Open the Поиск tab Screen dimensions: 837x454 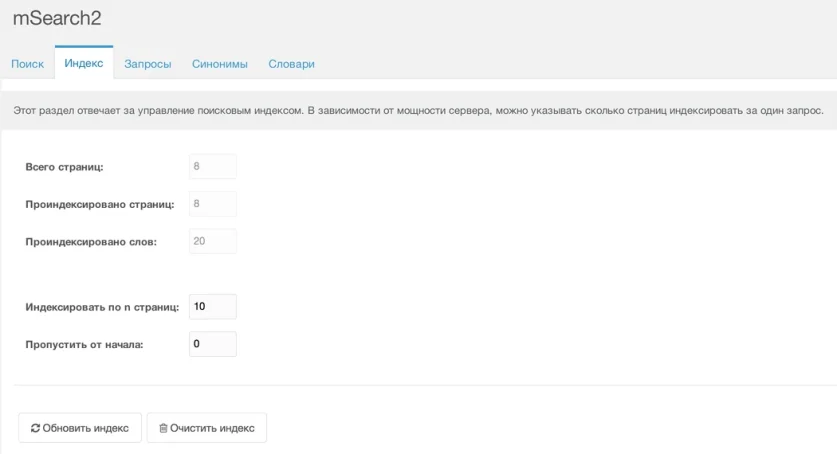pyautogui.click(x=27, y=64)
